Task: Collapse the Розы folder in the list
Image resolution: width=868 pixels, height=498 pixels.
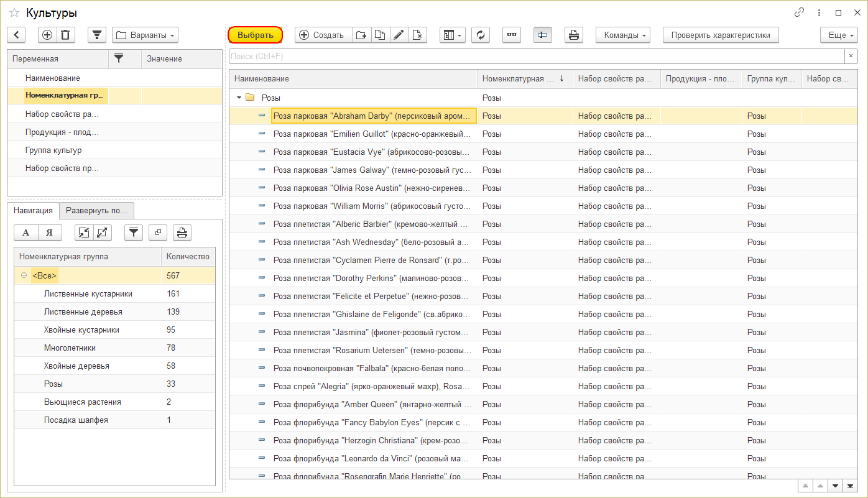Action: [x=239, y=98]
